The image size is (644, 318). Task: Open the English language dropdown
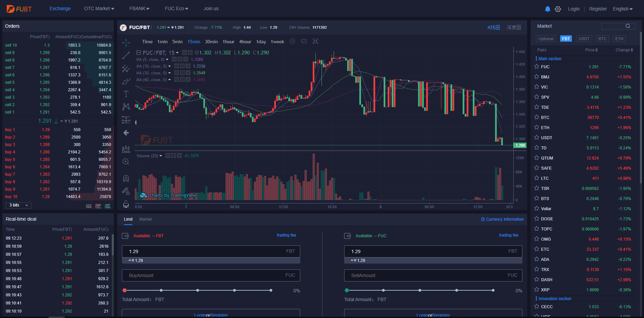pyautogui.click(x=623, y=9)
